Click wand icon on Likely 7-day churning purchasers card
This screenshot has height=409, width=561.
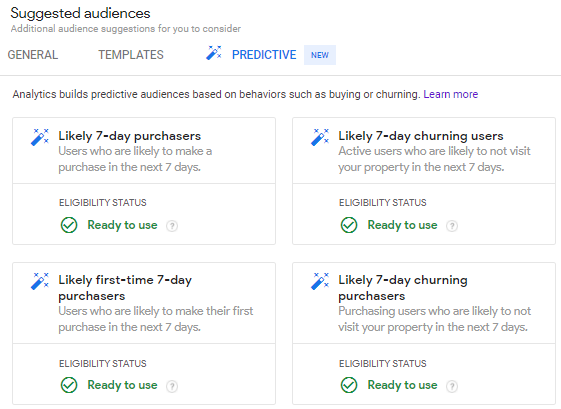tap(320, 281)
